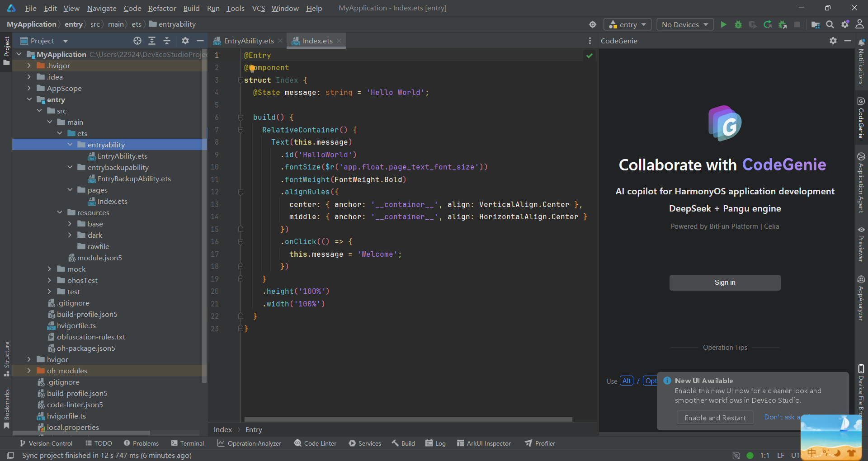This screenshot has width=868, height=461.
Task: Open the Build menu
Action: tap(191, 8)
